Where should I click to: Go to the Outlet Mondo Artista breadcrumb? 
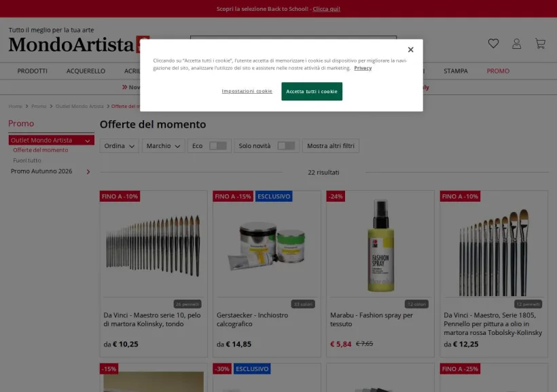point(79,106)
